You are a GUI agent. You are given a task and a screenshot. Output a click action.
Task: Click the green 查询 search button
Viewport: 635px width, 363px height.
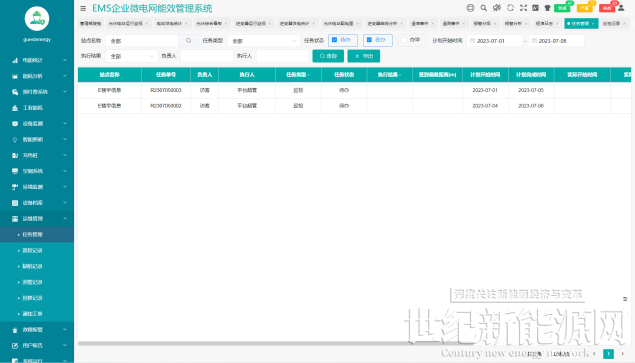click(328, 56)
